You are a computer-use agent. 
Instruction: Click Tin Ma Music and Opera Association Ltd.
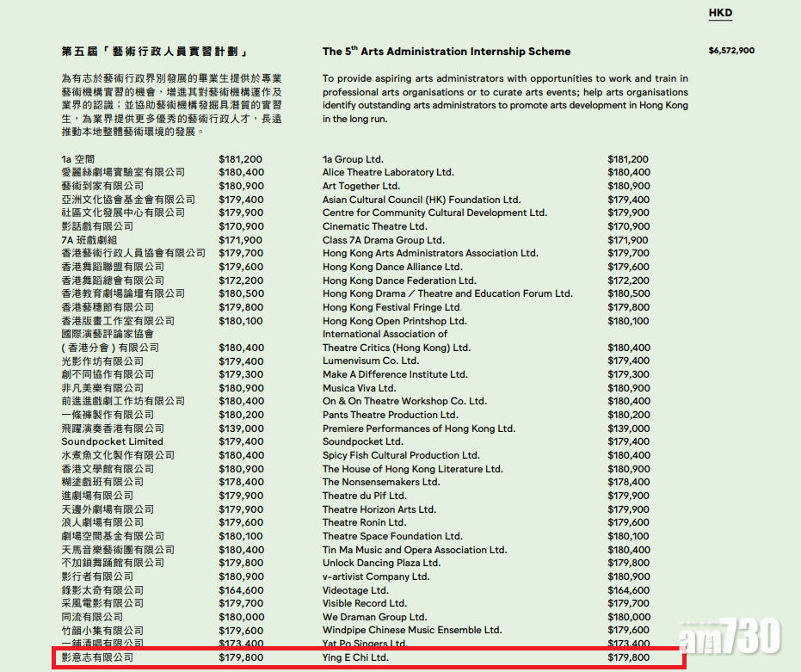415,550
